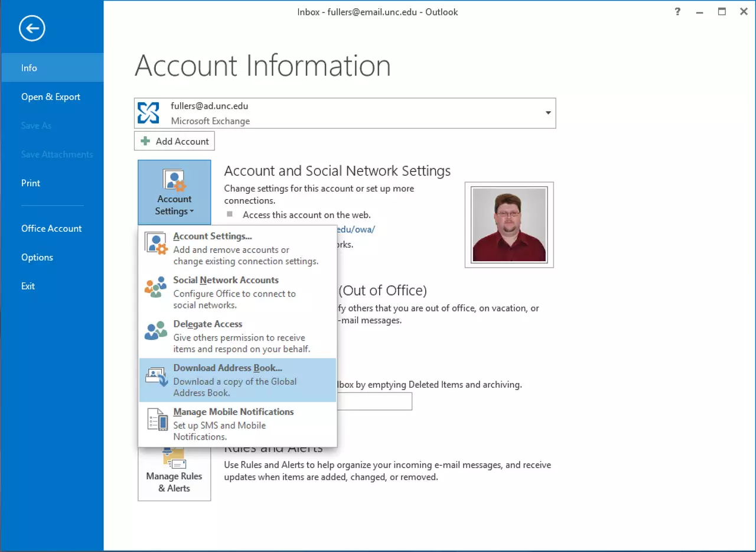The image size is (756, 552).
Task: Go to the Print tab
Action: pyautogui.click(x=31, y=183)
